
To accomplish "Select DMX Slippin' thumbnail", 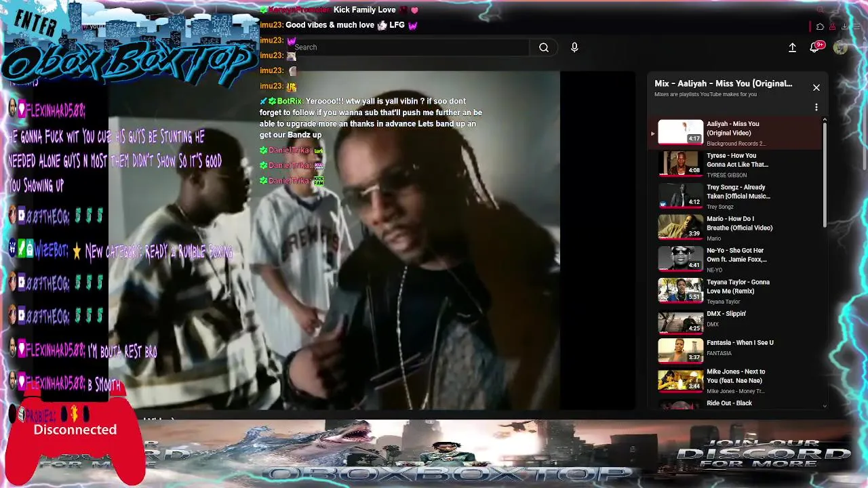I will (680, 321).
